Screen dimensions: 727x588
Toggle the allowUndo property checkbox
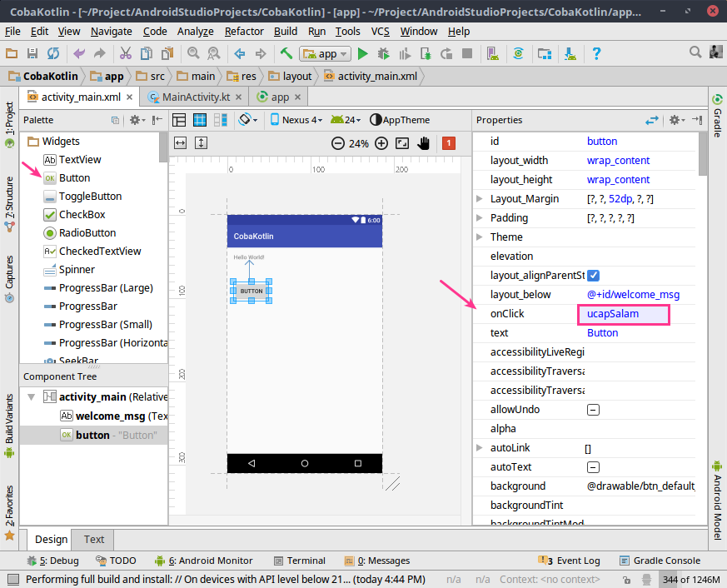[x=594, y=410]
